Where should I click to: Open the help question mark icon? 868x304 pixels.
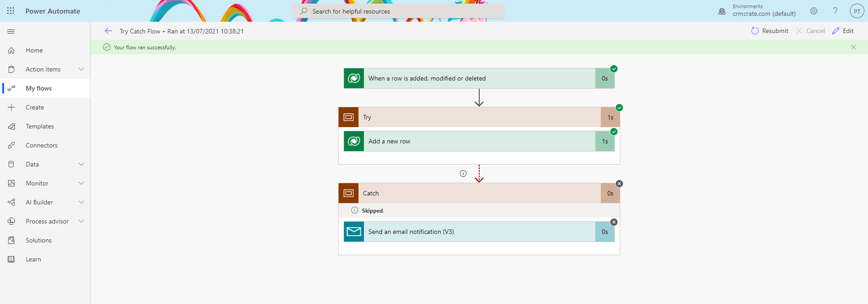click(835, 11)
